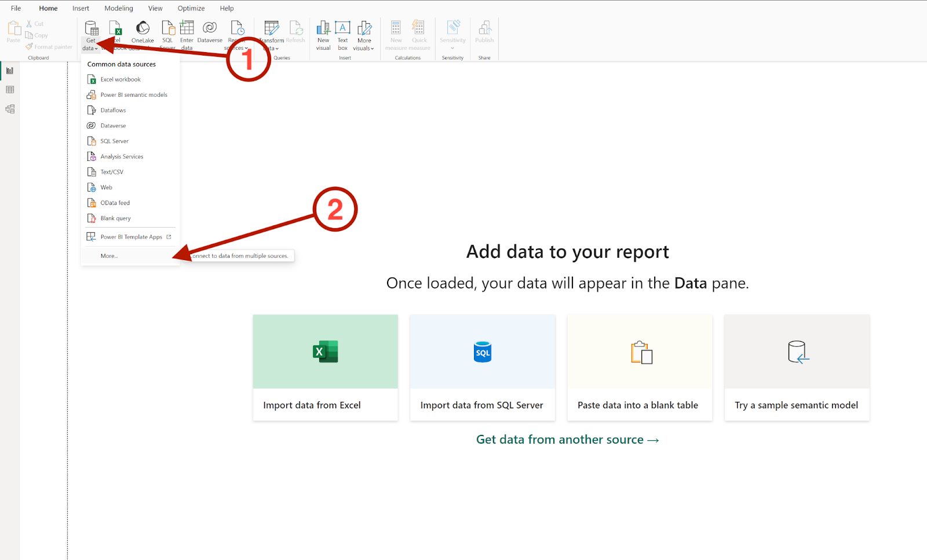Click More... at the bottom of the list
The width and height of the screenshot is (927, 560).
coord(130,256)
